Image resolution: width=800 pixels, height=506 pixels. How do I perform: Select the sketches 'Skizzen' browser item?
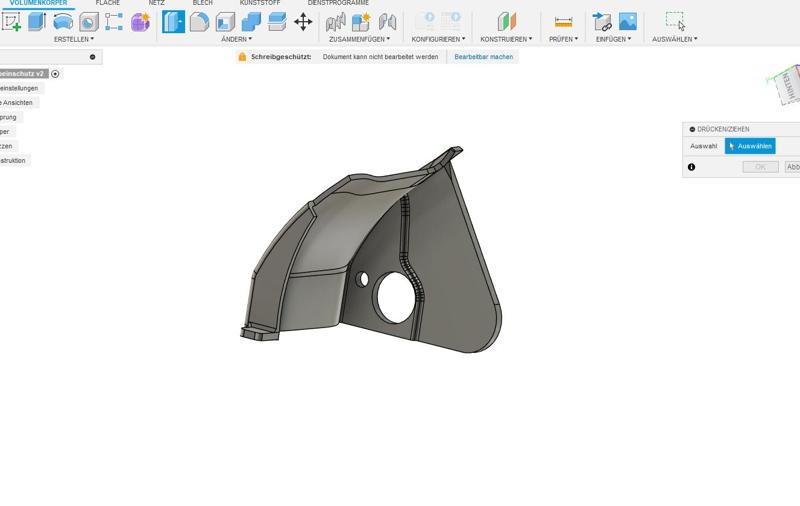click(7, 146)
